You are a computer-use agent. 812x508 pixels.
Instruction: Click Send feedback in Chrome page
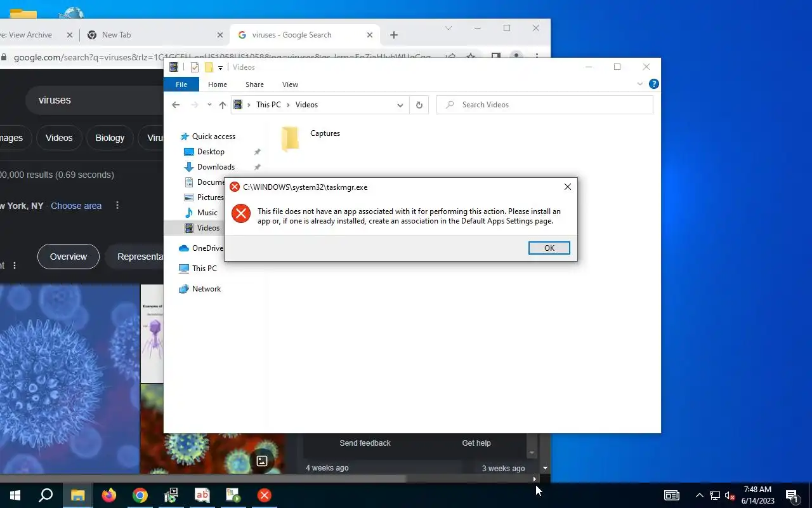(x=365, y=443)
